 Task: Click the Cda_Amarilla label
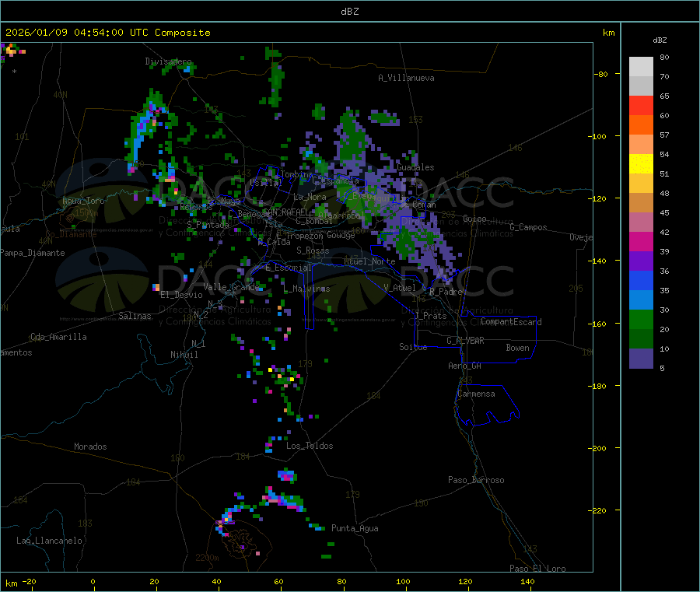(58, 337)
